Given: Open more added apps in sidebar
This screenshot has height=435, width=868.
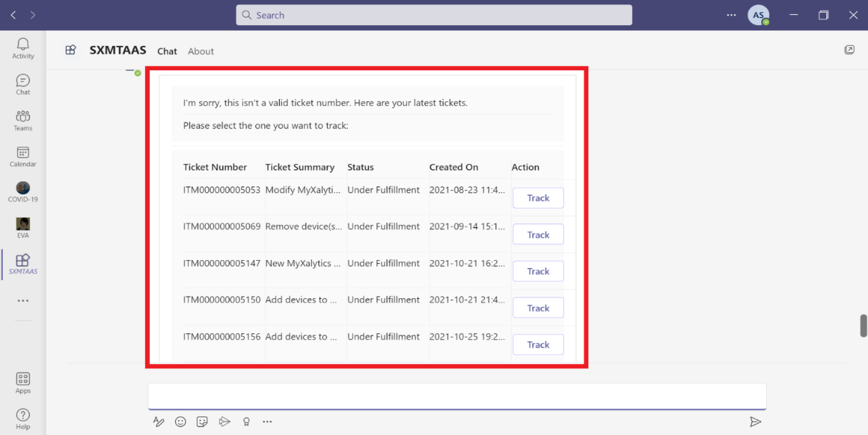Looking at the screenshot, I should point(22,300).
